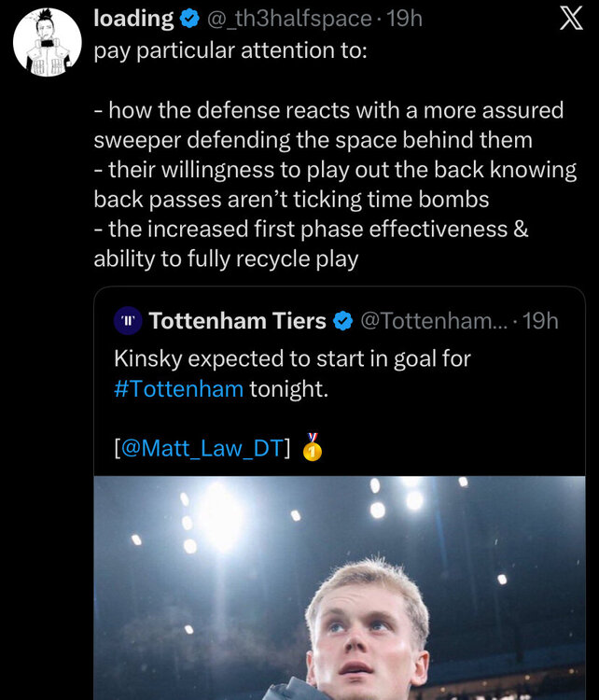
Task: Click the Tottenham Tiers verified badge
Action: pyautogui.click(x=343, y=321)
